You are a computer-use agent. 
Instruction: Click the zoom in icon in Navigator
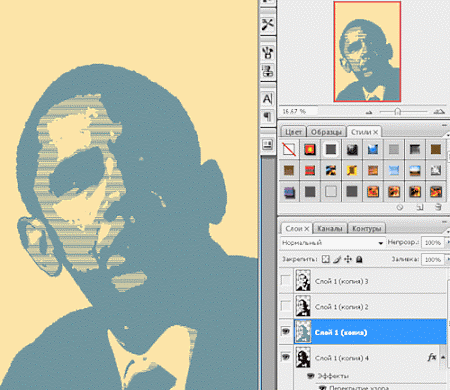pos(439,112)
